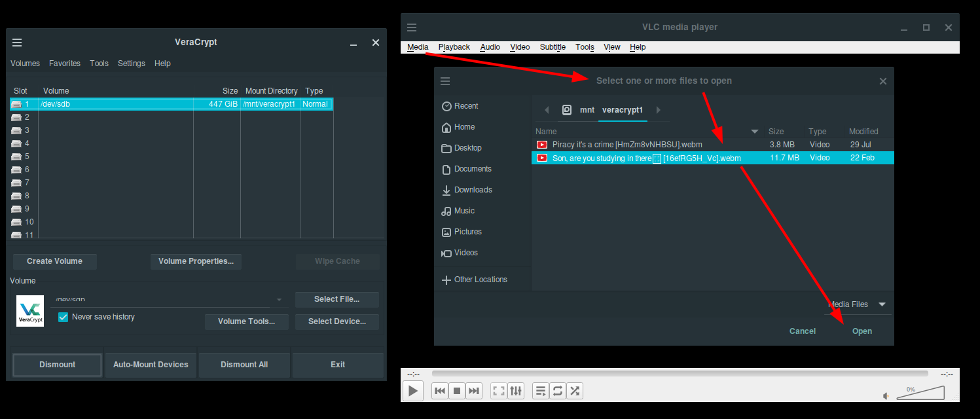
Task: Toggle VLC fullscreen mode icon
Action: [x=499, y=391]
